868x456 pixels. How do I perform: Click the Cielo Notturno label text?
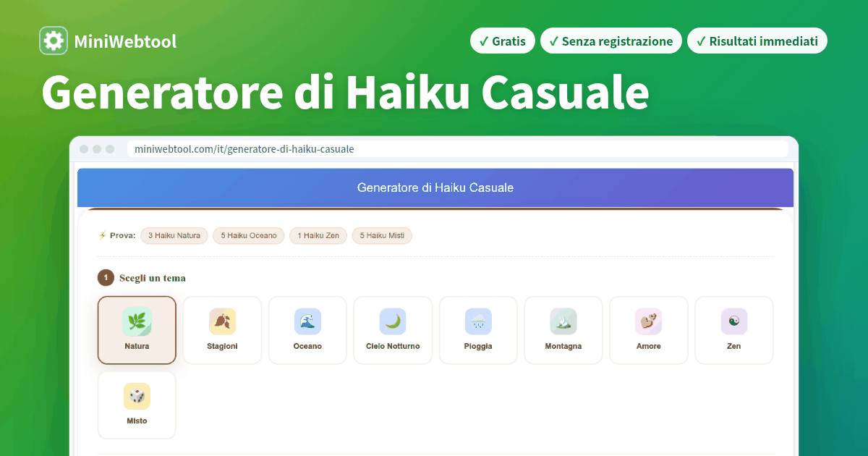pyautogui.click(x=393, y=346)
